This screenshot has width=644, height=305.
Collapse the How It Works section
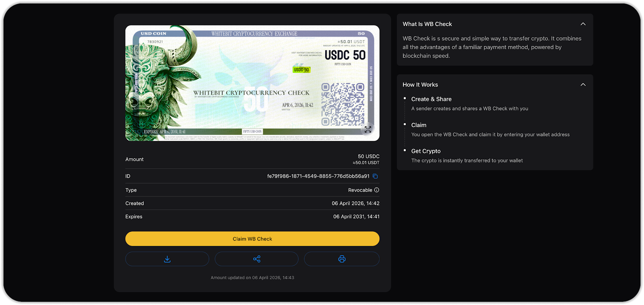(x=583, y=84)
